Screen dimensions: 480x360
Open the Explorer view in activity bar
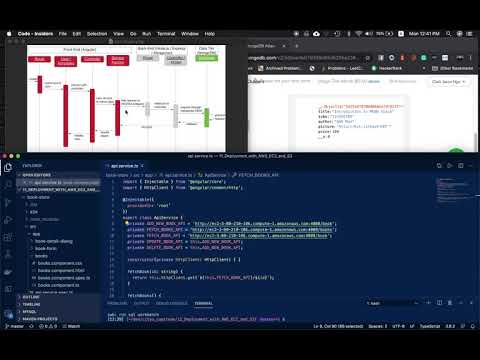tap(8, 167)
